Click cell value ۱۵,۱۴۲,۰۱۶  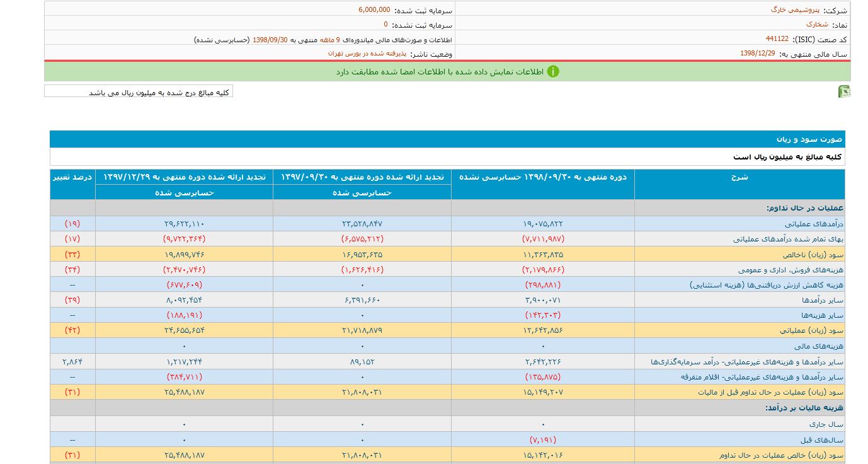[x=543, y=455]
